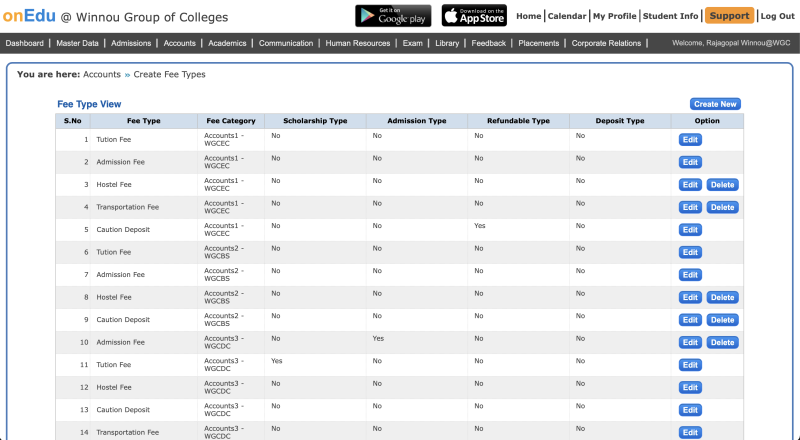Click Create New fee type button
Image resolution: width=800 pixels, height=440 pixels.
click(715, 104)
